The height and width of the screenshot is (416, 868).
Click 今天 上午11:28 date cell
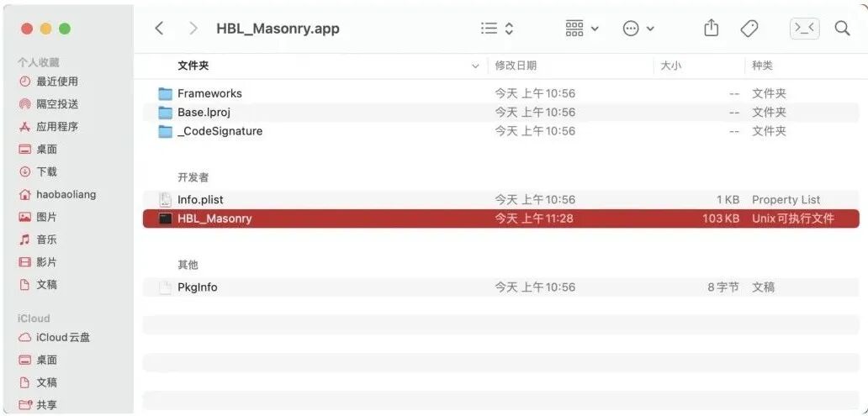click(x=534, y=219)
